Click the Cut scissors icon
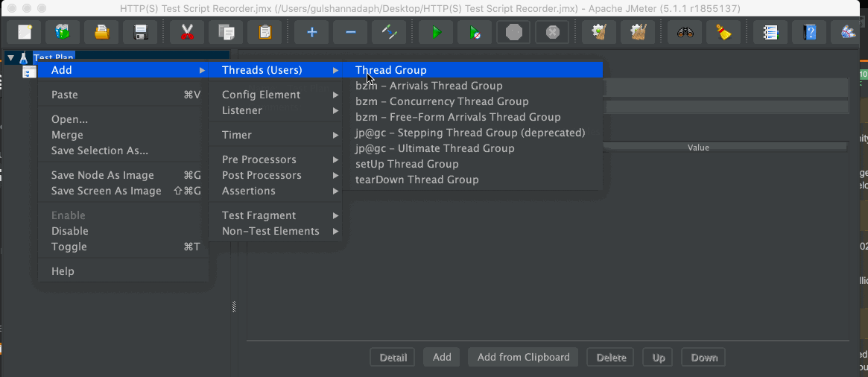The height and width of the screenshot is (377, 868). [x=187, y=32]
